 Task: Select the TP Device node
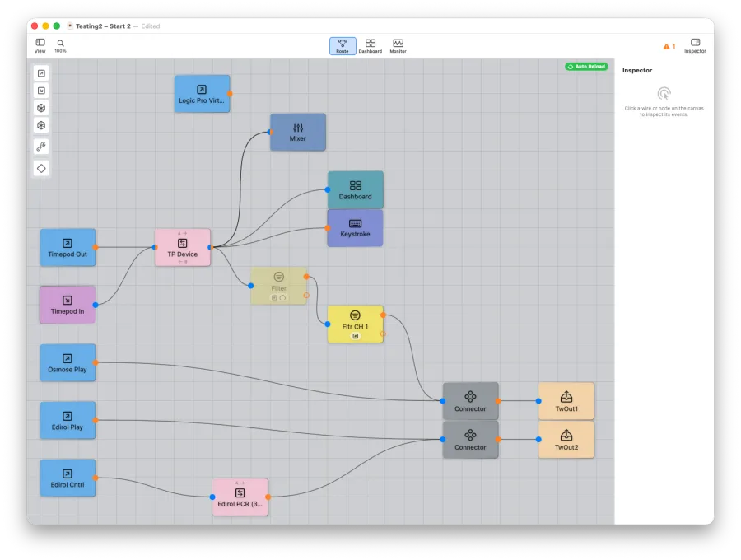[x=183, y=248]
